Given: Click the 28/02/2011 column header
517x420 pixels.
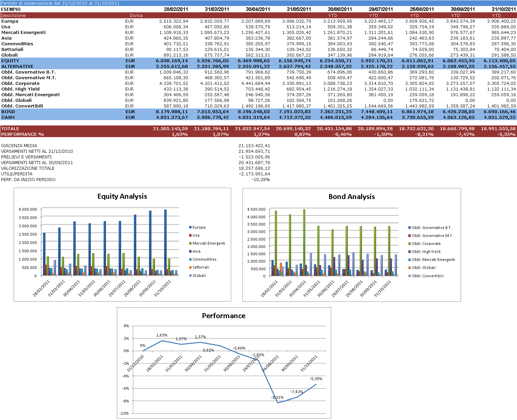Looking at the screenshot, I should click(x=176, y=9).
